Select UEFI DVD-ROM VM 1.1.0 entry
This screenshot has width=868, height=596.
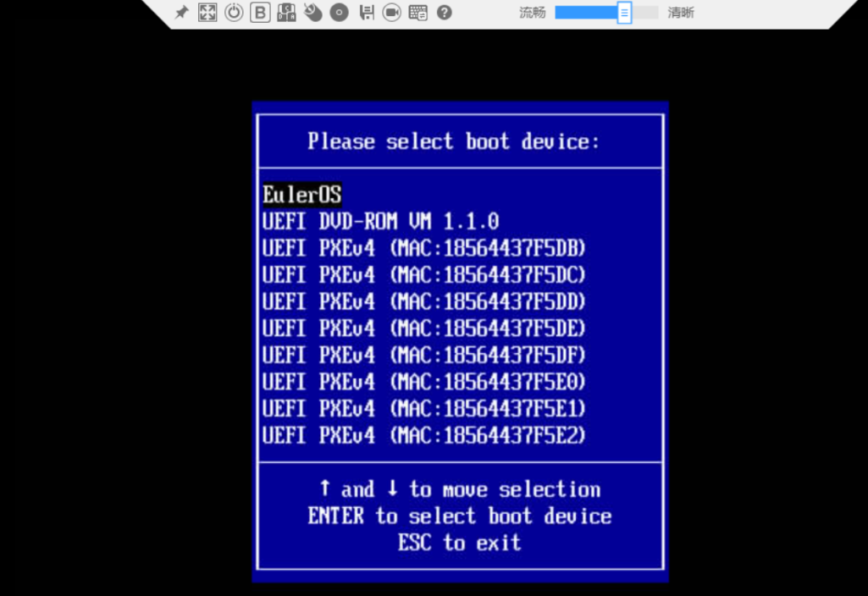click(381, 221)
